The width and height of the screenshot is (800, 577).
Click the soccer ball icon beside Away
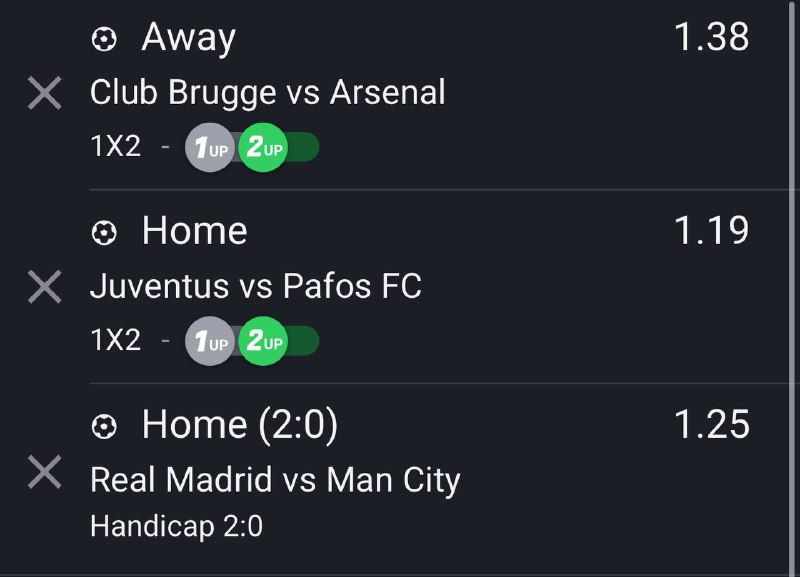pos(103,39)
